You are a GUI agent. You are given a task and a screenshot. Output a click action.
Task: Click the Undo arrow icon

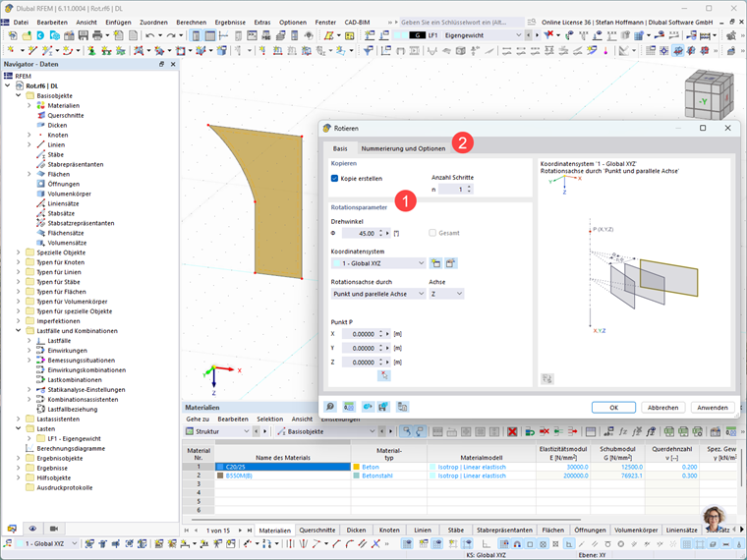150,35
